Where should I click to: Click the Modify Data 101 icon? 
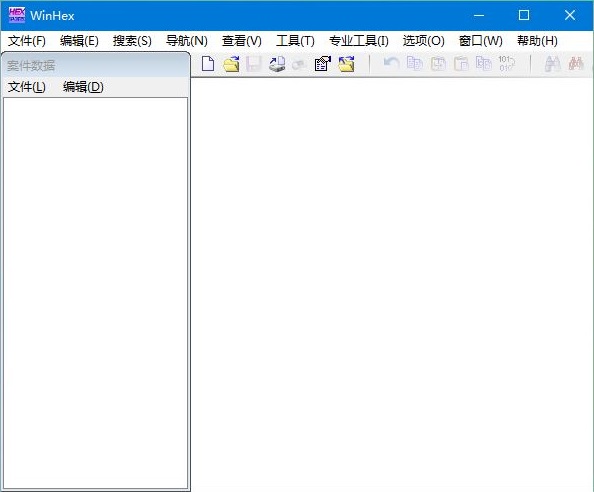pos(506,64)
